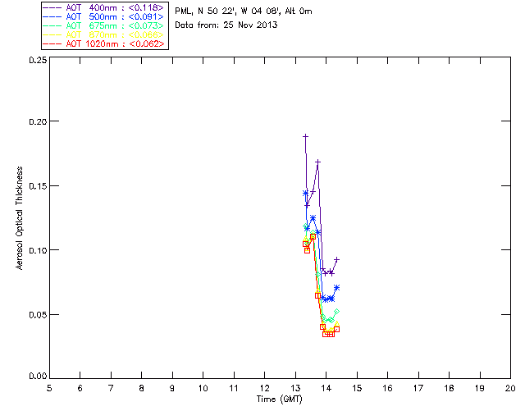Viewport: 525px width, 420px height.
Task: Click the highest blue 500nm asterisk marker
Action: [305, 194]
